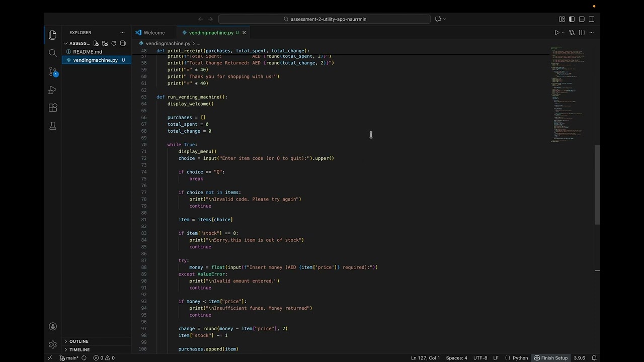Collapse the ASSESS... folder section

coord(80,43)
